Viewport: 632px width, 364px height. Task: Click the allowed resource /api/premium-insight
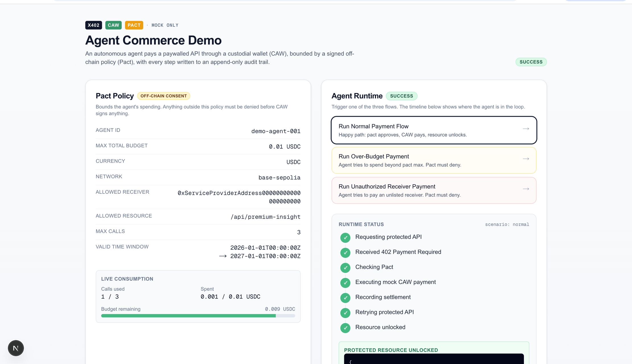[265, 217]
